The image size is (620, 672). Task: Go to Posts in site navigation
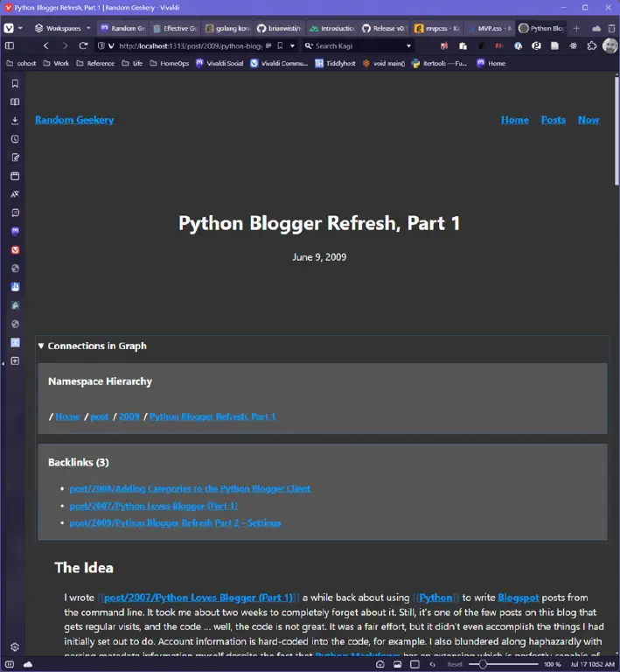[554, 120]
